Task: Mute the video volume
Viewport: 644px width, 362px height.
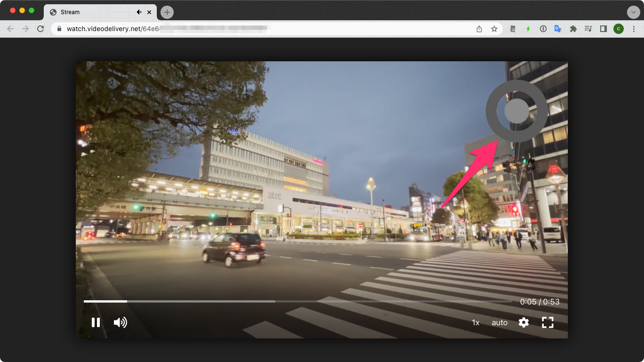Action: [120, 322]
